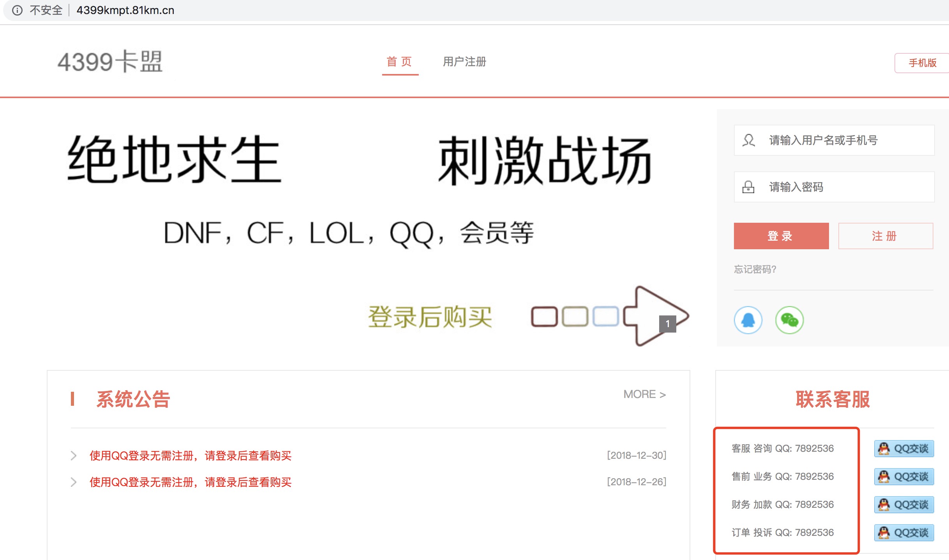Image resolution: width=949 pixels, height=560 pixels.
Task: Click the WeChat login icon
Action: click(x=789, y=320)
